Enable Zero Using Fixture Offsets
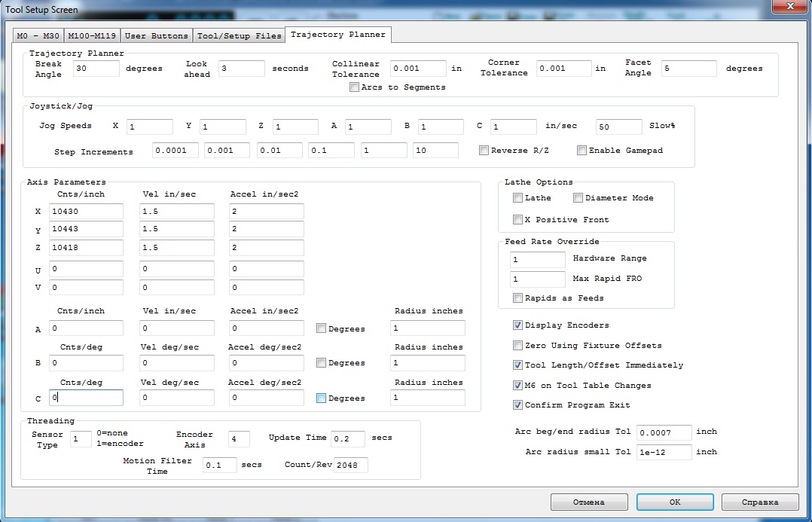 pyautogui.click(x=517, y=346)
